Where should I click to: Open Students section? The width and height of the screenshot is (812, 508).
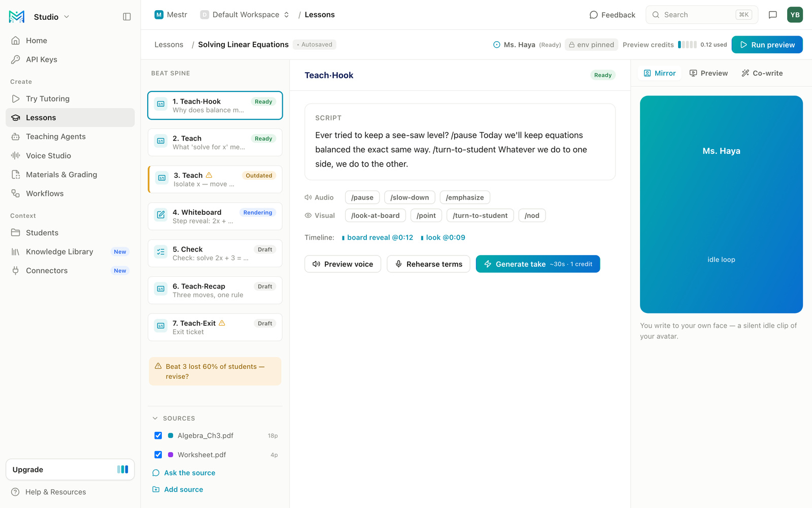pyautogui.click(x=70, y=233)
